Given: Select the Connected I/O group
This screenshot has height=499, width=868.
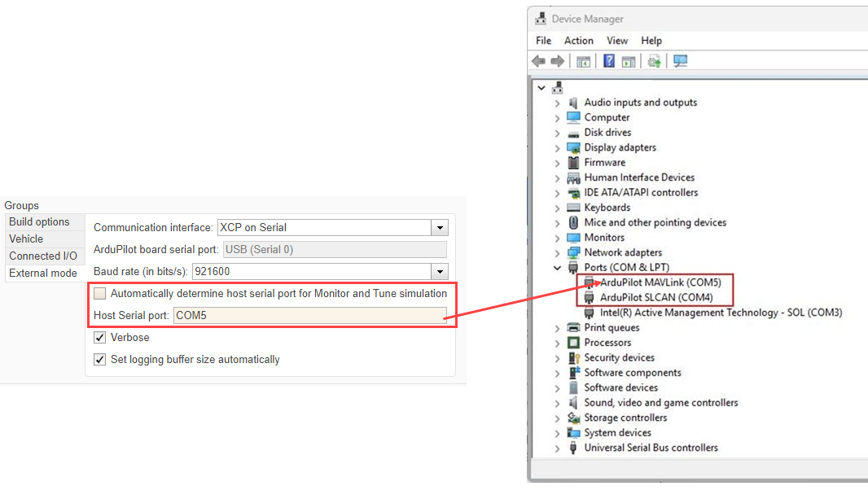Looking at the screenshot, I should [42, 256].
